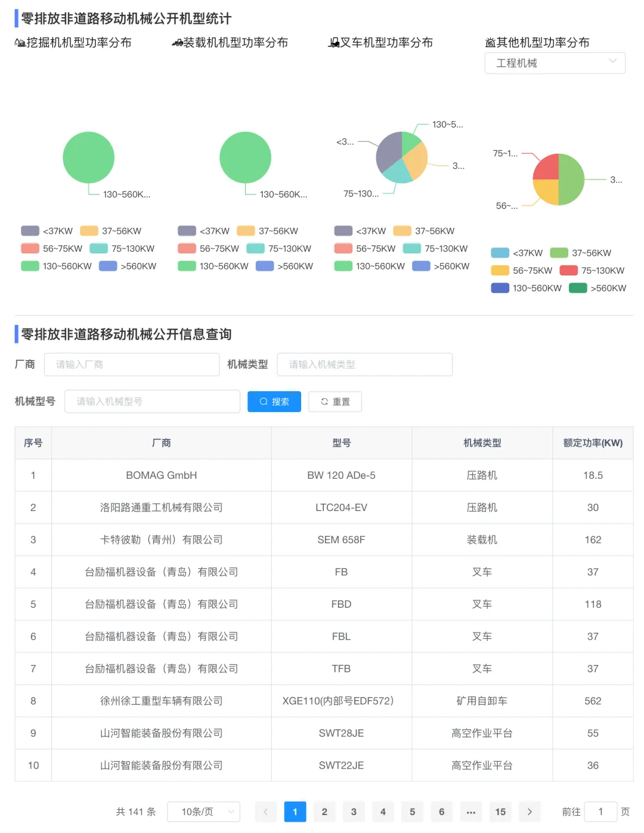This screenshot has width=644, height=833.
Task: Click the refresh icon in the 重置 button
Action: click(324, 402)
